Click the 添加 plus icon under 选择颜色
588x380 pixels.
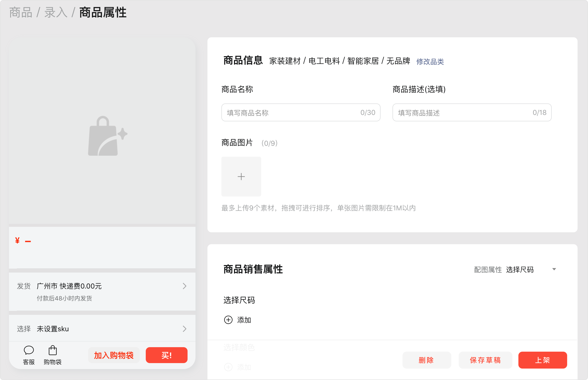coord(228,367)
